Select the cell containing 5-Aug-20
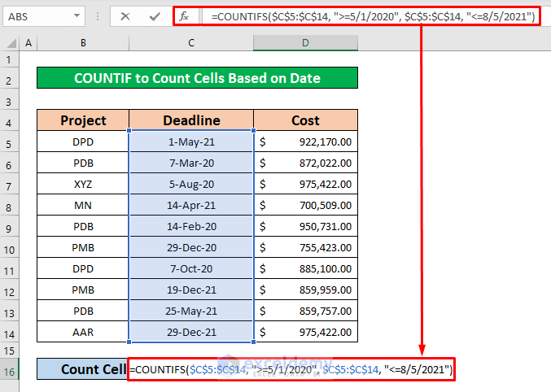The height and width of the screenshot is (392, 551). pyautogui.click(x=191, y=185)
